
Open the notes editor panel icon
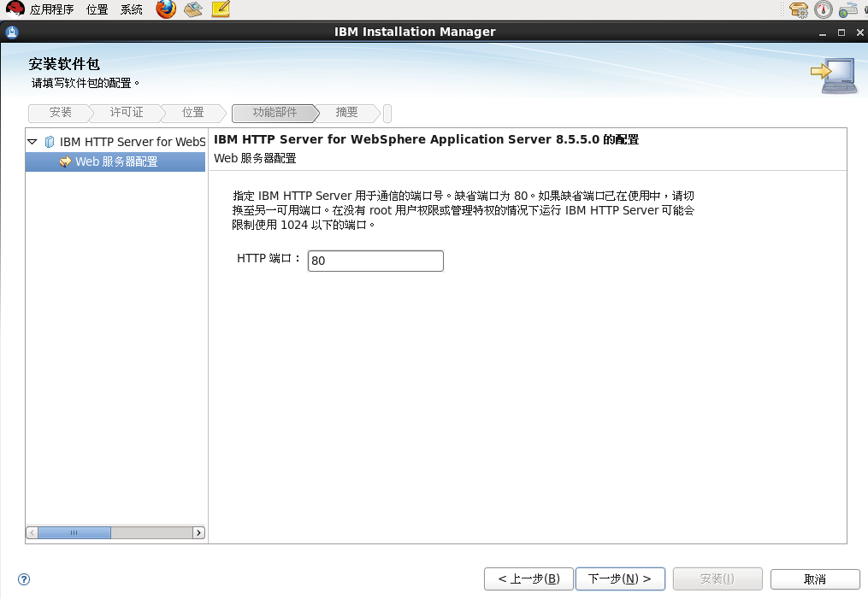[x=221, y=9]
